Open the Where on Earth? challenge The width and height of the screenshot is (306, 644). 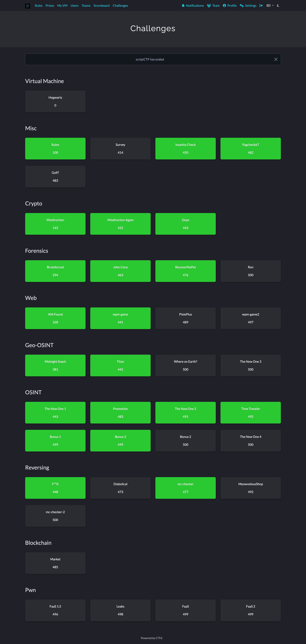[185, 365]
